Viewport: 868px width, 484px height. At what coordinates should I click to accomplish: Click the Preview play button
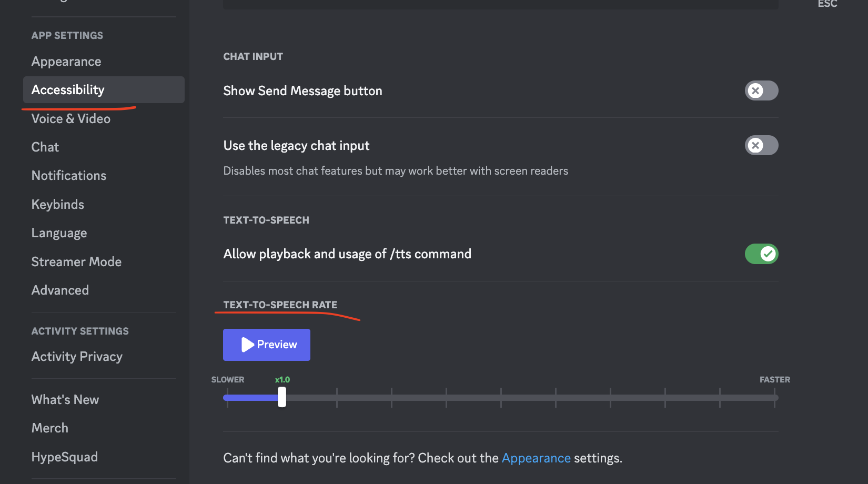pos(267,345)
